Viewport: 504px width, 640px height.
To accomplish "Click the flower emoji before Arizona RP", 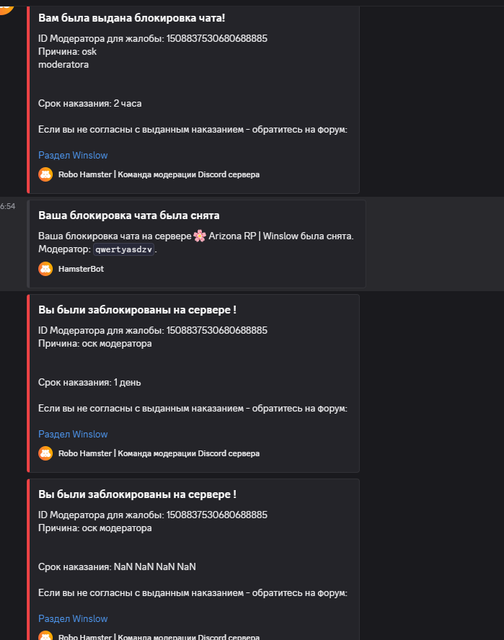I will tap(200, 236).
